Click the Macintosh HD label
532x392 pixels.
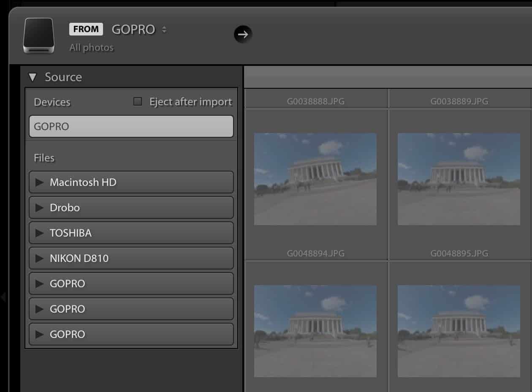[83, 182]
